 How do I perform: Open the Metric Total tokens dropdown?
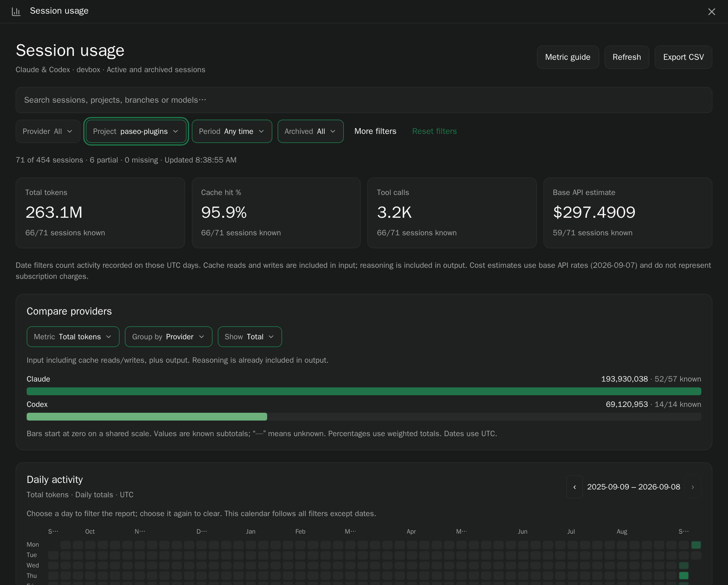click(x=73, y=337)
